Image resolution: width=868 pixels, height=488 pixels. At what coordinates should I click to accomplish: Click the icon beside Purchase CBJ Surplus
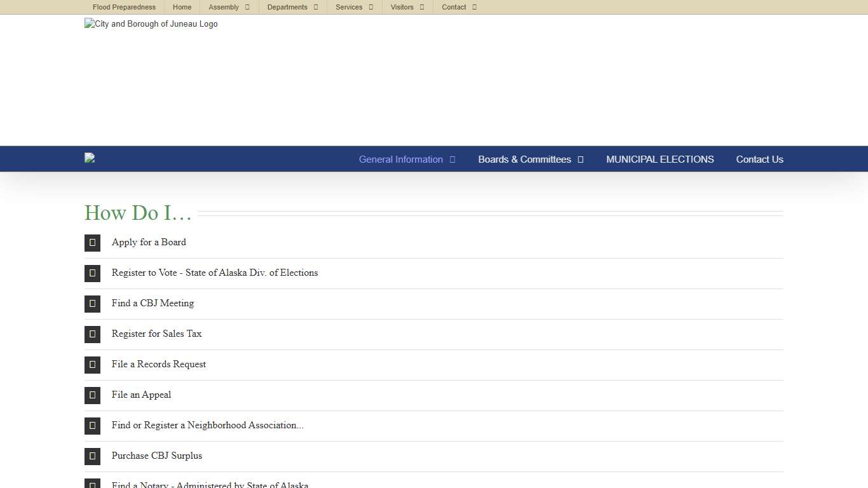click(92, 456)
